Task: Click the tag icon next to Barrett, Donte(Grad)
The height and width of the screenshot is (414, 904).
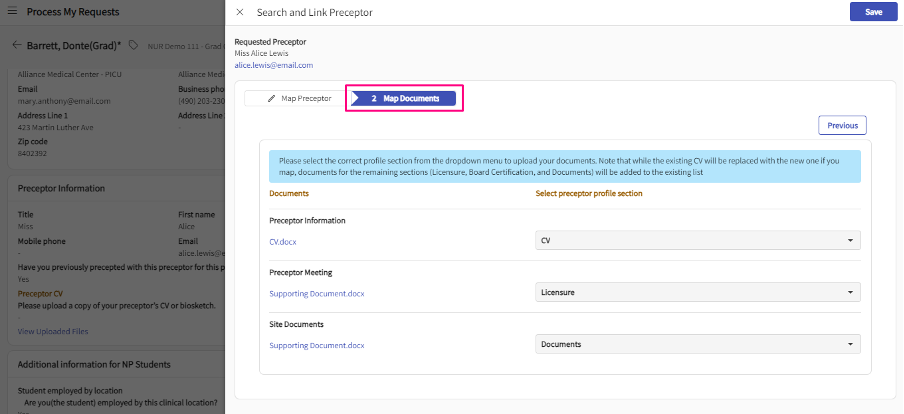Action: (133, 45)
